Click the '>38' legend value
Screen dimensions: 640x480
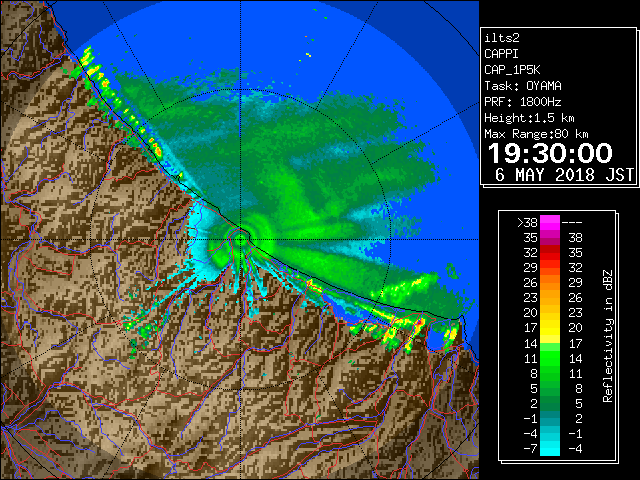coord(527,223)
